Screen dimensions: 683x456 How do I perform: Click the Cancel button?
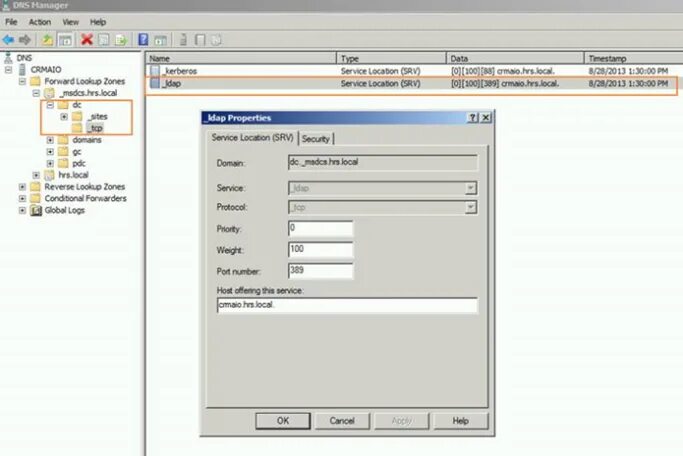(x=342, y=421)
